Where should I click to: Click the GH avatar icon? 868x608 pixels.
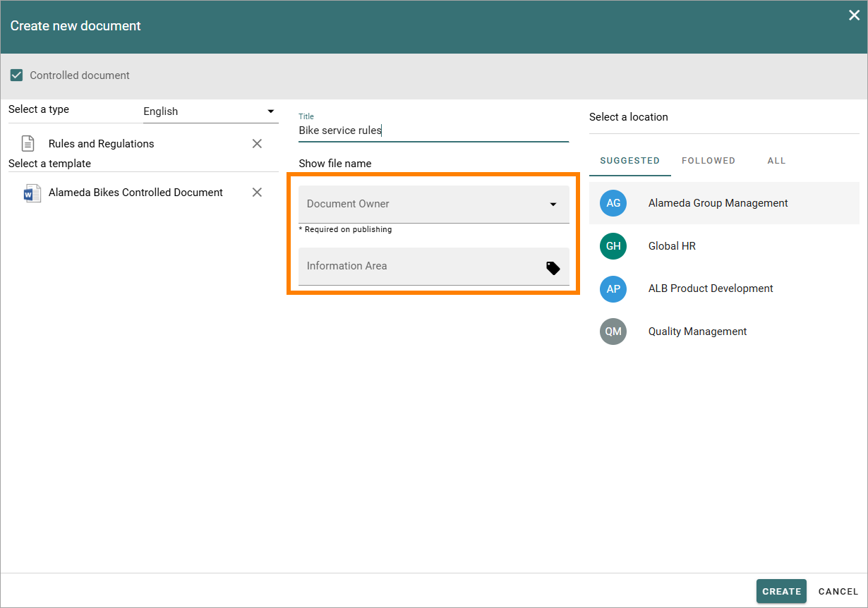[613, 246]
